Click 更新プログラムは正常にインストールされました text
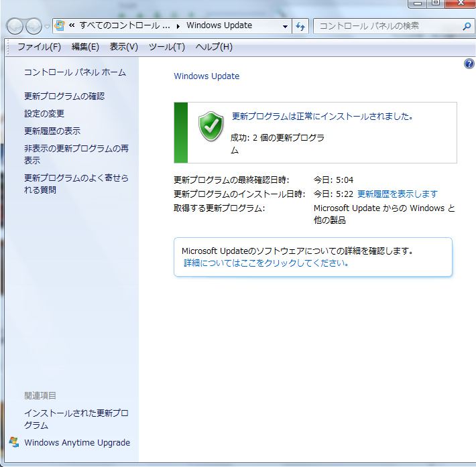Image resolution: width=476 pixels, height=467 pixels. [322, 116]
